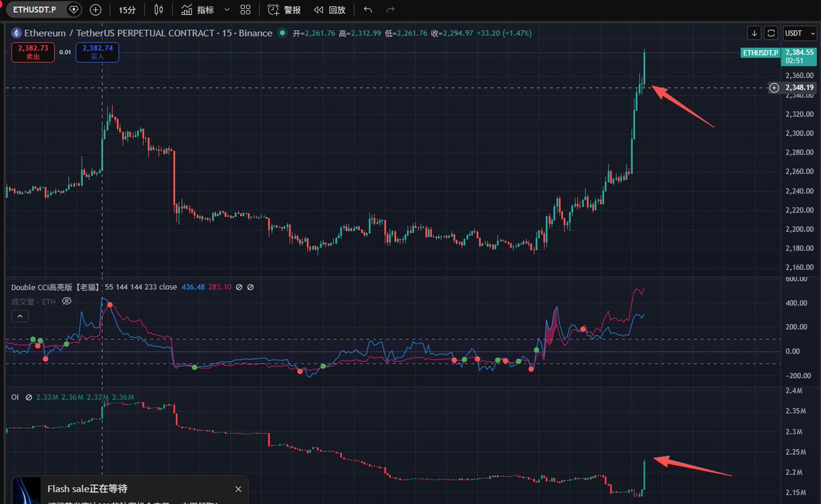Click the 0.01 spread value between sell and buy

click(66, 52)
